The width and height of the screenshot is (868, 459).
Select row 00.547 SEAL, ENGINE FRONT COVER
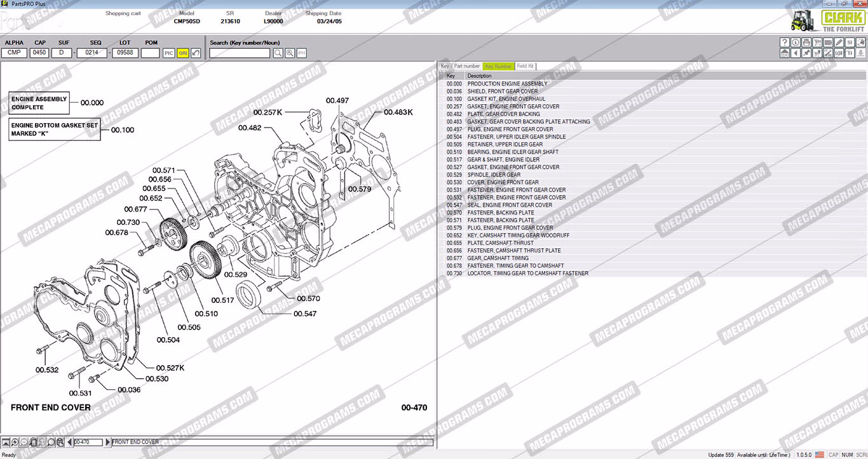click(653, 205)
